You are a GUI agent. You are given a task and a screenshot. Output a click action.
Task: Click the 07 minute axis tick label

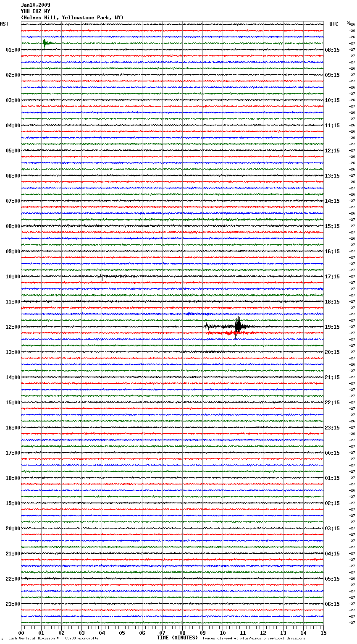tap(162, 633)
